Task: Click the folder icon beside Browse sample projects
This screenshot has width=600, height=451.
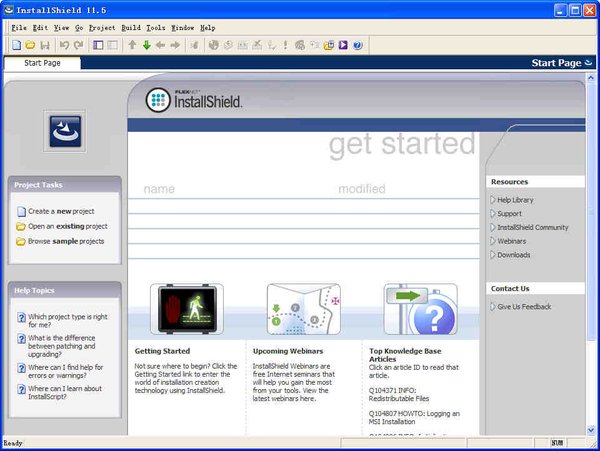Action: click(21, 241)
